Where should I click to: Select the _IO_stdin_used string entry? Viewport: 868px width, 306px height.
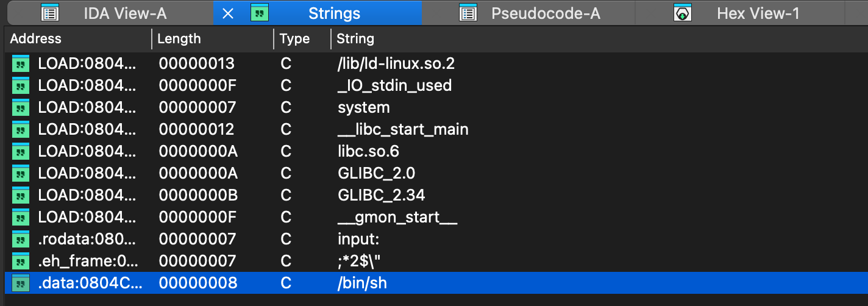pos(394,85)
